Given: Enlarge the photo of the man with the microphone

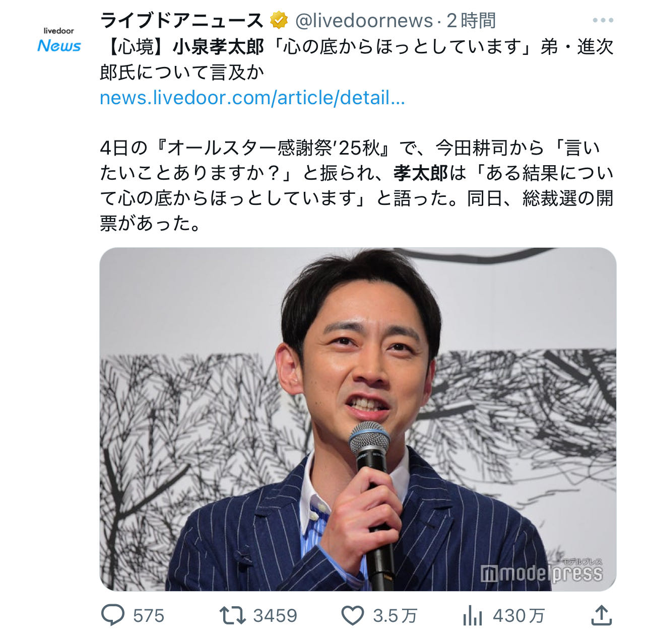Looking at the screenshot, I should tap(358, 419).
